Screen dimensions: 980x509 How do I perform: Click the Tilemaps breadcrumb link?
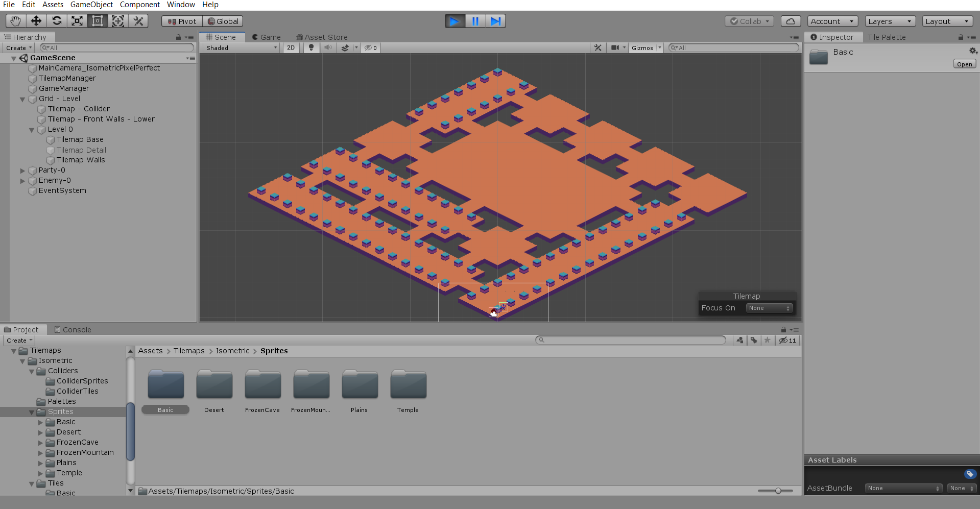click(188, 351)
